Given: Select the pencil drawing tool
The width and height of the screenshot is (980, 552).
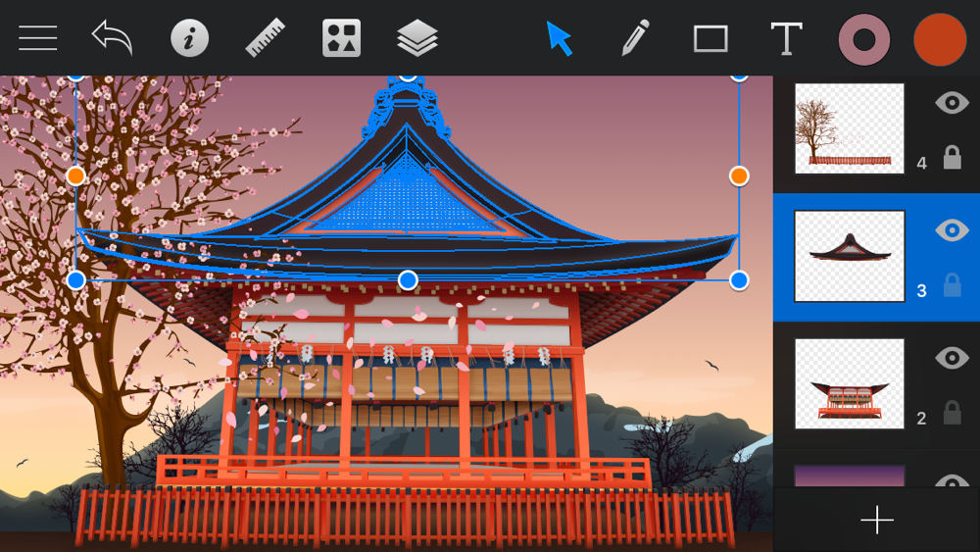Looking at the screenshot, I should (635, 38).
